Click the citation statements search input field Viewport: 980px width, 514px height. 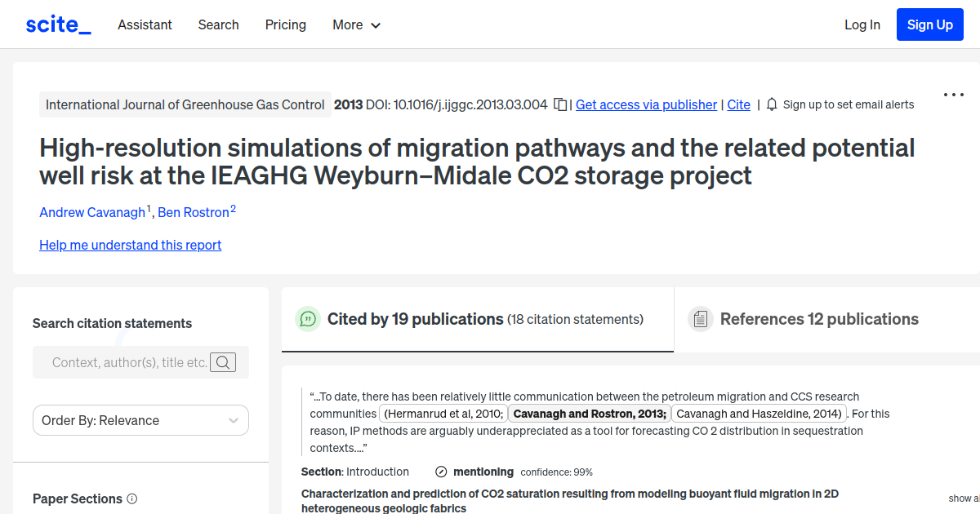click(x=131, y=362)
